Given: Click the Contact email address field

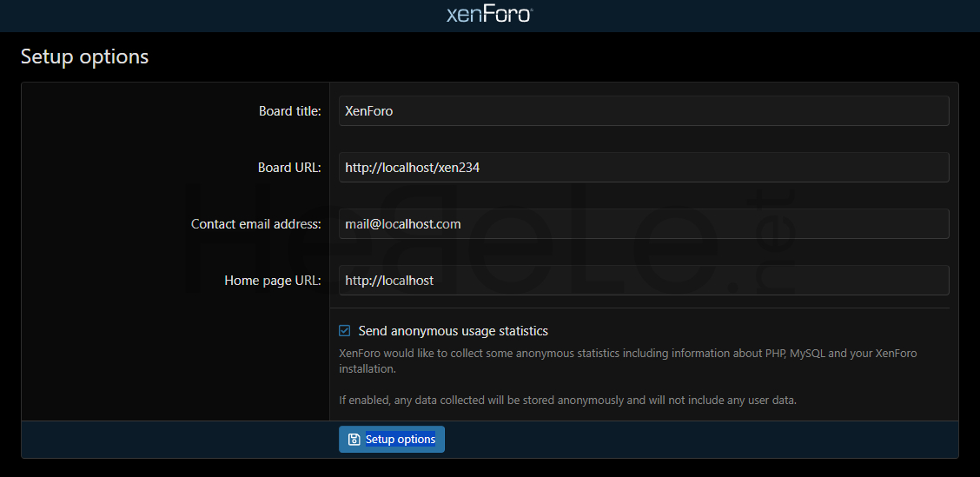Looking at the screenshot, I should (x=644, y=224).
